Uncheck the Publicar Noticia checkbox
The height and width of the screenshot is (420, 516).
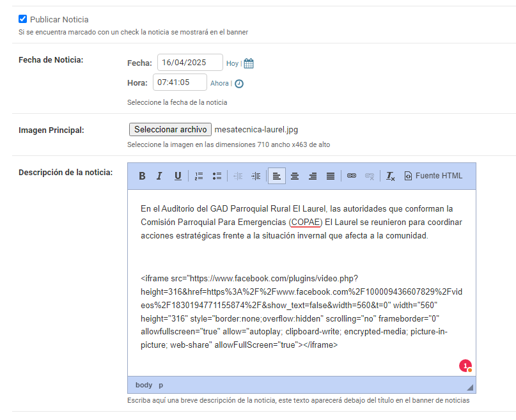[23, 19]
